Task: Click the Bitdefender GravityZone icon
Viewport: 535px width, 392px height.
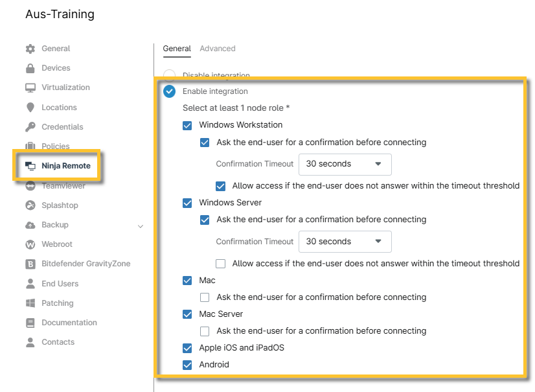Action: (30, 264)
